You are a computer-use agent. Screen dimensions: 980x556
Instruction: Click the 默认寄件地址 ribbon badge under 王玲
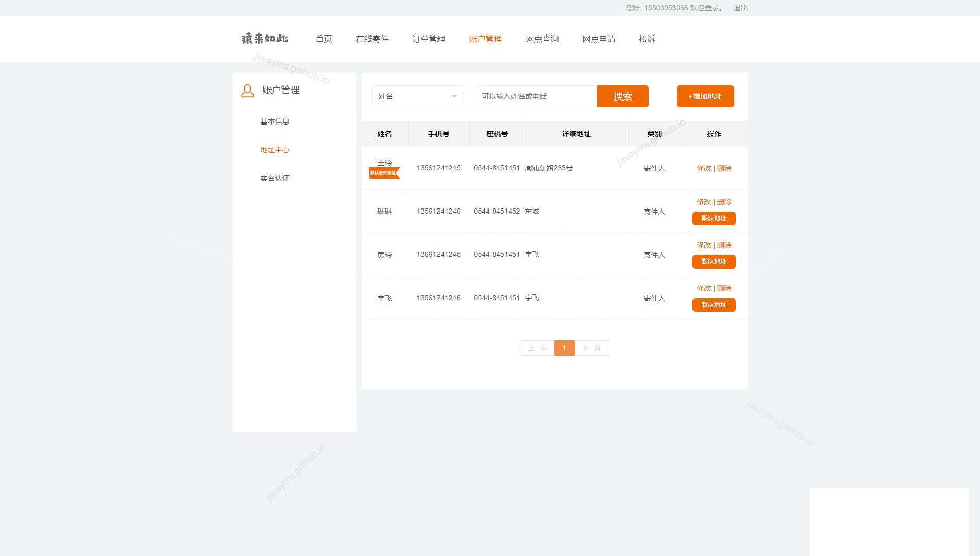point(384,173)
